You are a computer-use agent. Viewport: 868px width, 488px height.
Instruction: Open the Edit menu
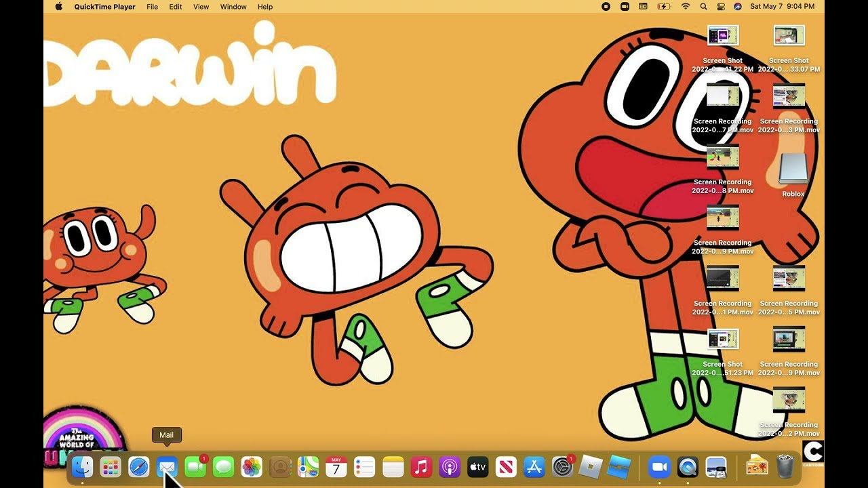[176, 7]
